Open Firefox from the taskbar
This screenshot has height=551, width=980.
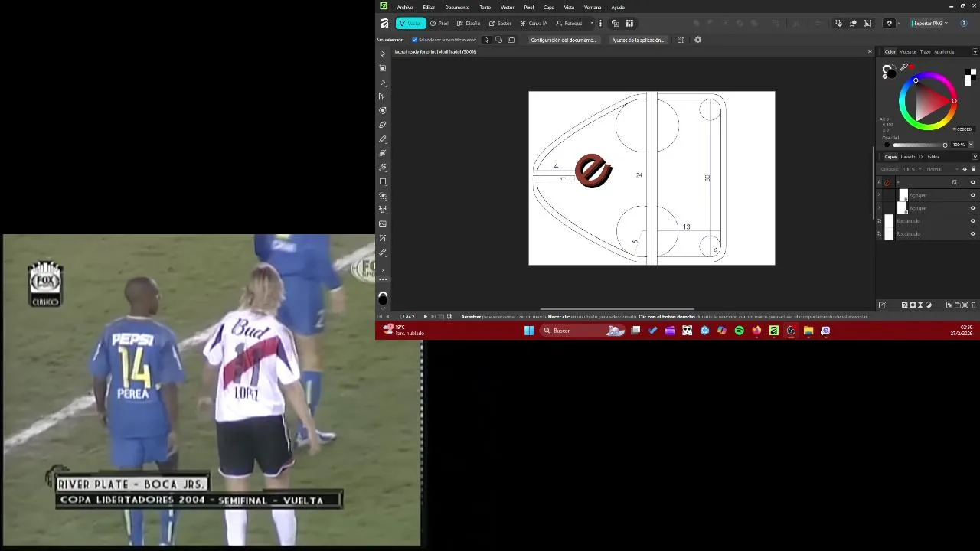756,331
